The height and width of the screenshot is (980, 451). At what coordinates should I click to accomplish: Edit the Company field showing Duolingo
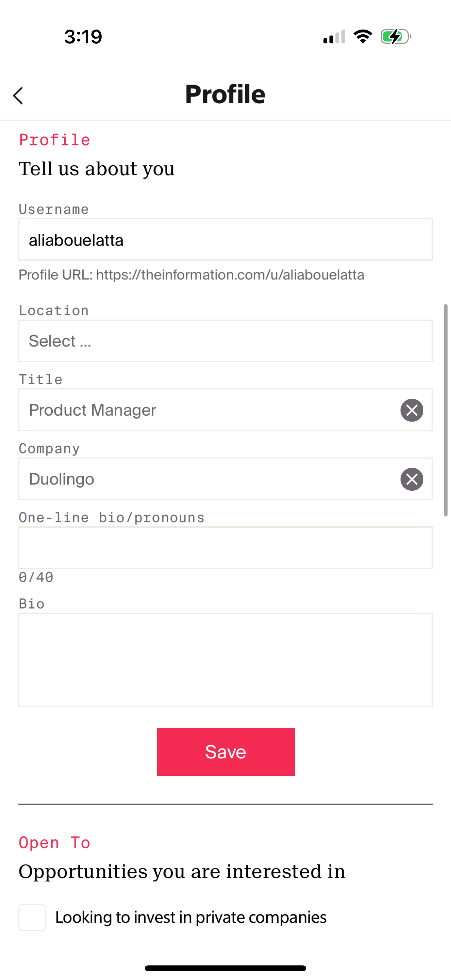pos(190,479)
